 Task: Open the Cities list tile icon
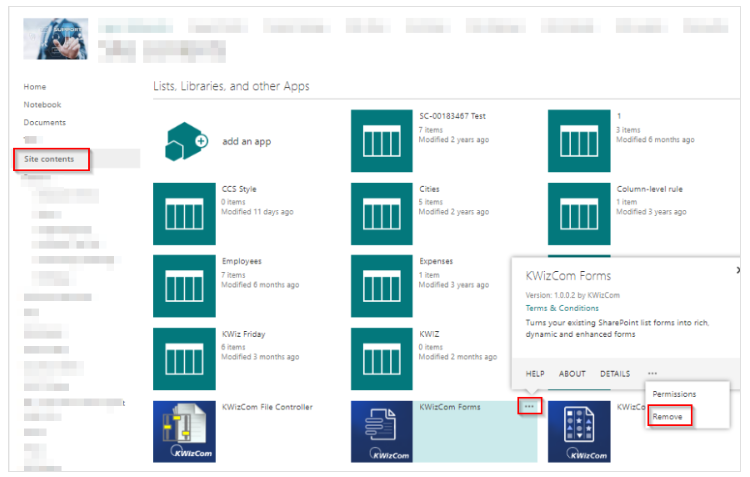(382, 214)
